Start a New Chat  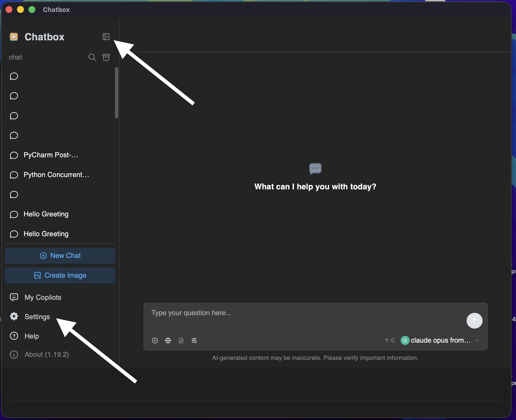(x=60, y=256)
